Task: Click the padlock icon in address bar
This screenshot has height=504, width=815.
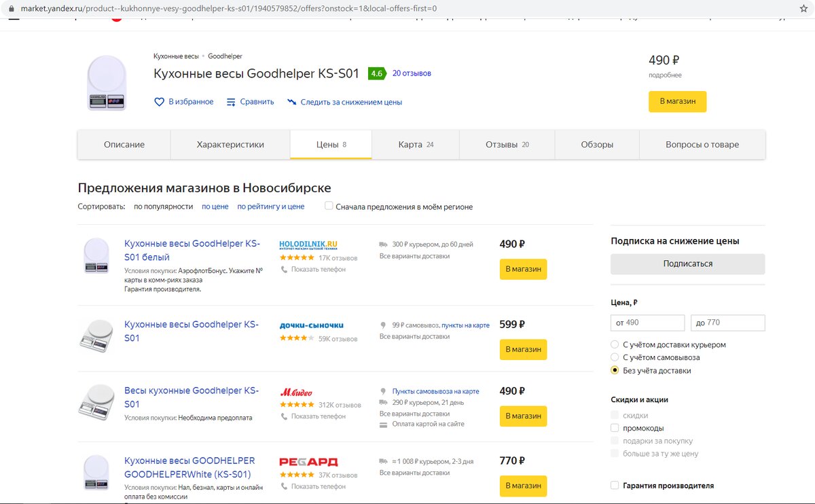Action: tap(10, 9)
